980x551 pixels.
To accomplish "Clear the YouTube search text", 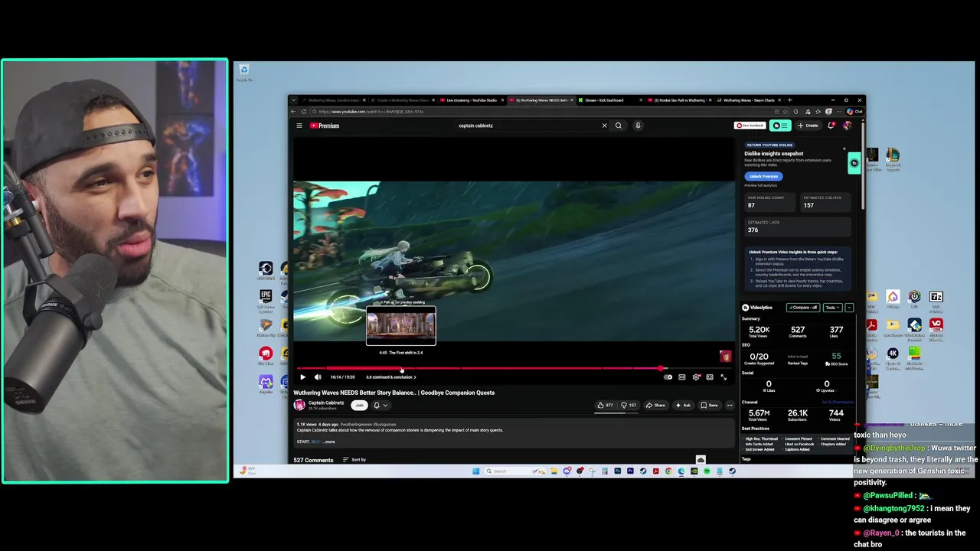I will coord(604,126).
